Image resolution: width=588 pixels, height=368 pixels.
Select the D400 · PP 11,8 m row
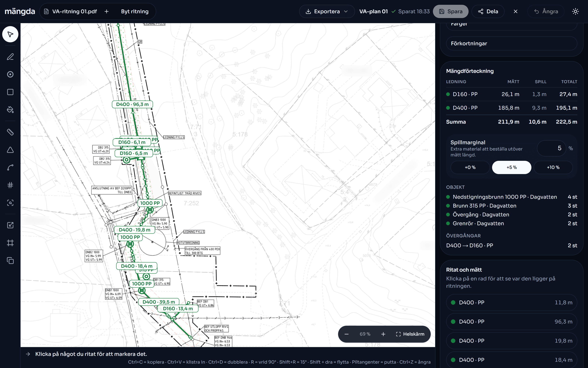pos(511,302)
